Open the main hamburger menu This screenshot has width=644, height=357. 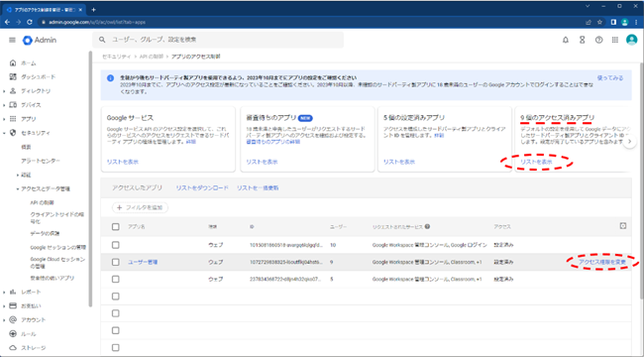(12, 40)
